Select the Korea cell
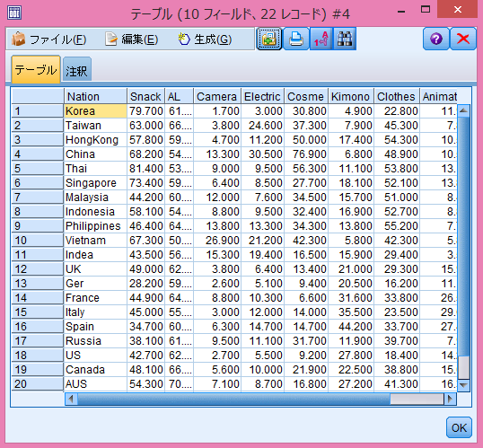483x448 pixels. 95,111
